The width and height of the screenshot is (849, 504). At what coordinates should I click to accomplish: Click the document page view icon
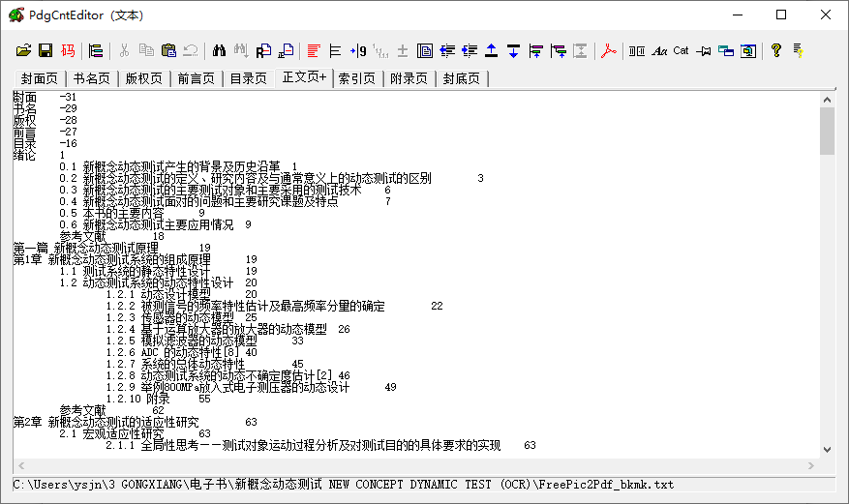click(425, 51)
